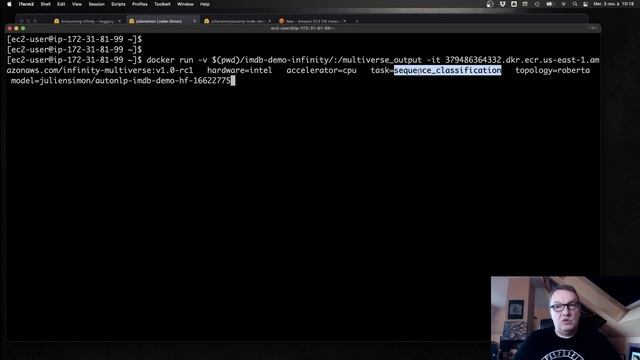This screenshot has height=360, width=640.
Task: Click the -it flag in command
Action: [433, 60]
